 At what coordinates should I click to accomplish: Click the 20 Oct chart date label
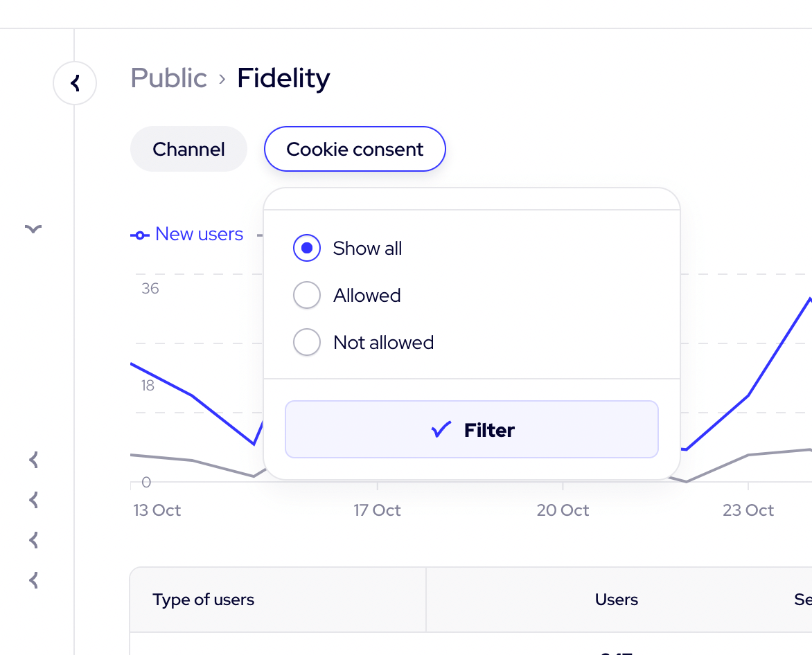pos(563,510)
